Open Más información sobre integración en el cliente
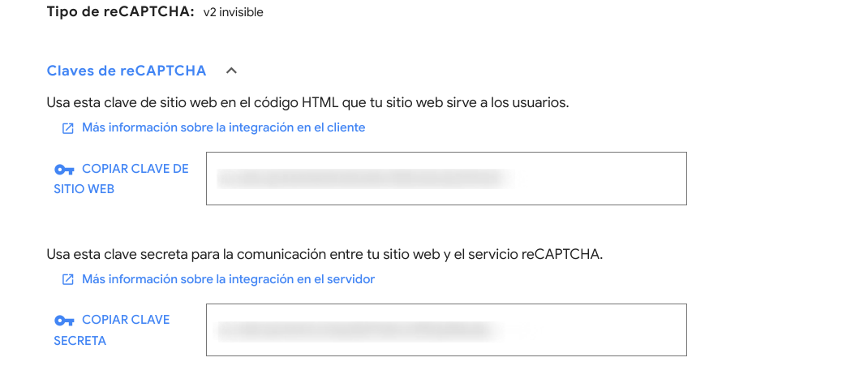 click(x=223, y=127)
